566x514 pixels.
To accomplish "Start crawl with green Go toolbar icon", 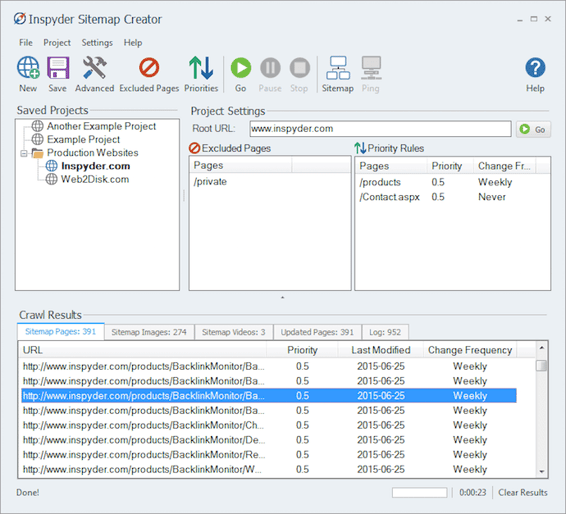I will pyautogui.click(x=241, y=67).
